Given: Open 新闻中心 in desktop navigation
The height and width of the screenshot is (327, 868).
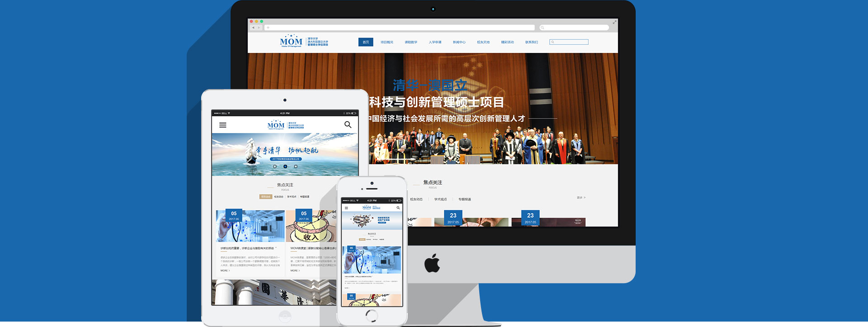Looking at the screenshot, I should pos(459,42).
